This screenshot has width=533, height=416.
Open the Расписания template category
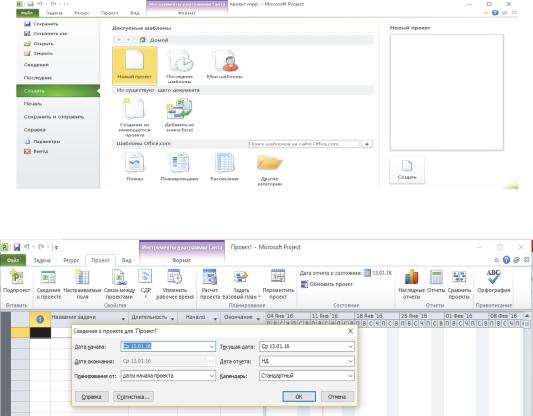224,167
